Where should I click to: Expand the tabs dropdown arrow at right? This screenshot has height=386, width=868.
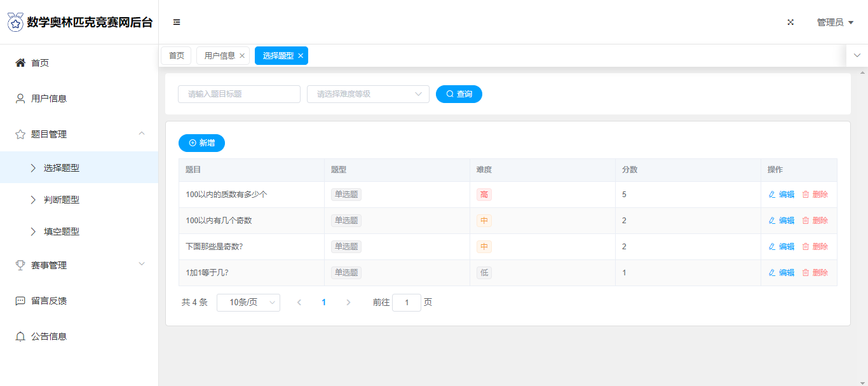[x=857, y=55]
